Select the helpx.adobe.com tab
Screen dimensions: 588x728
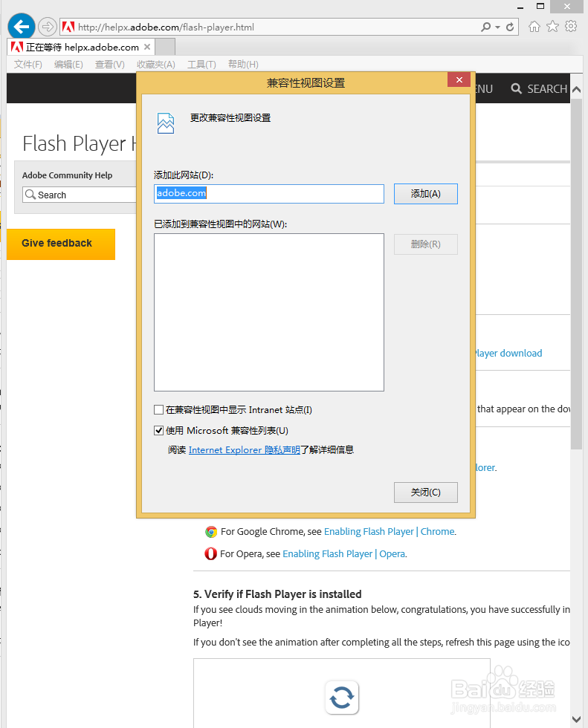pos(81,47)
